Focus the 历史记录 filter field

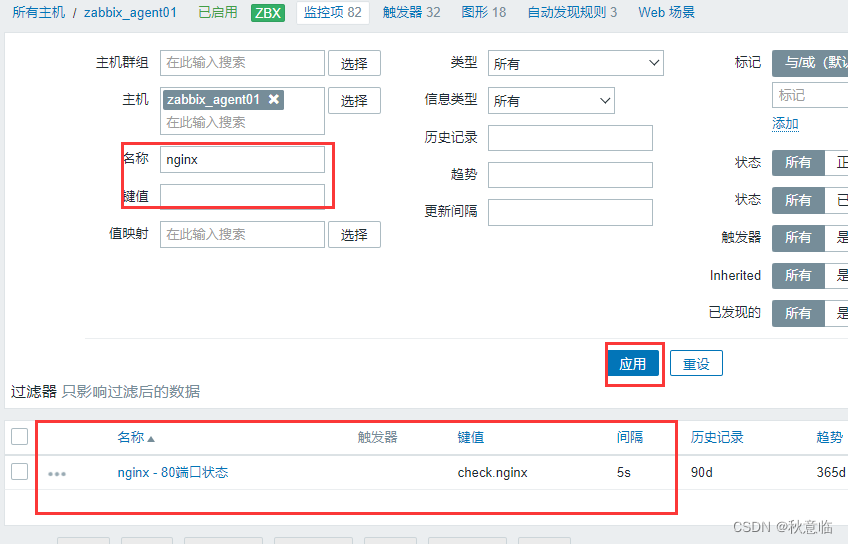[x=570, y=138]
